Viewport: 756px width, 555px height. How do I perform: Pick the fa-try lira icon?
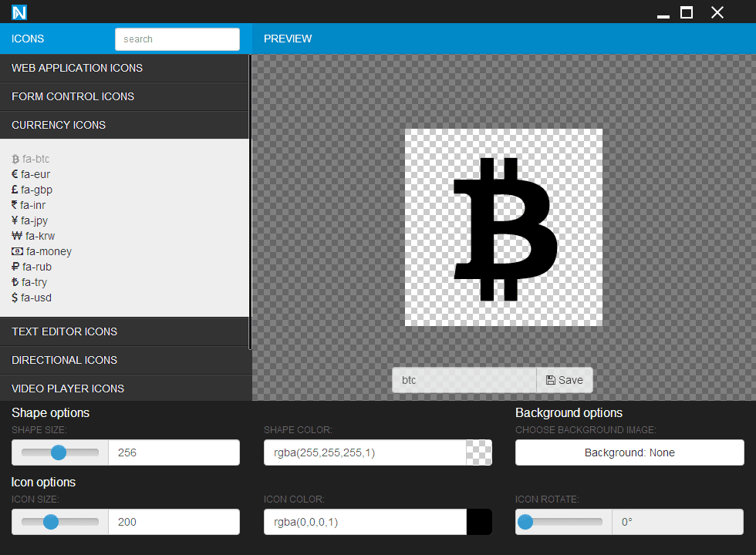point(29,282)
